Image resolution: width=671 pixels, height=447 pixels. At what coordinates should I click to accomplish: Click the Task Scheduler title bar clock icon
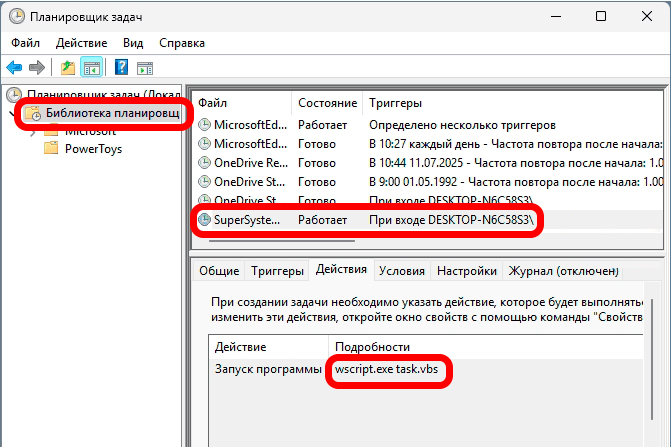coord(17,16)
